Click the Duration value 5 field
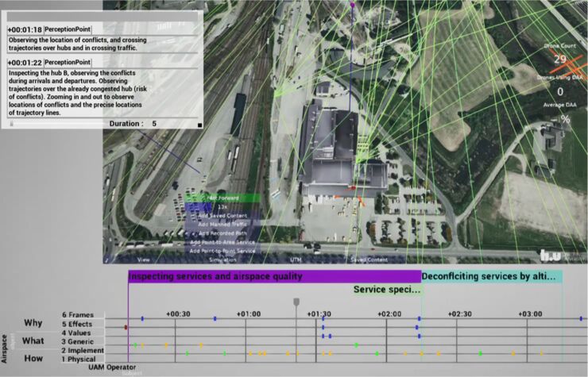This screenshot has width=588, height=377. (x=154, y=124)
